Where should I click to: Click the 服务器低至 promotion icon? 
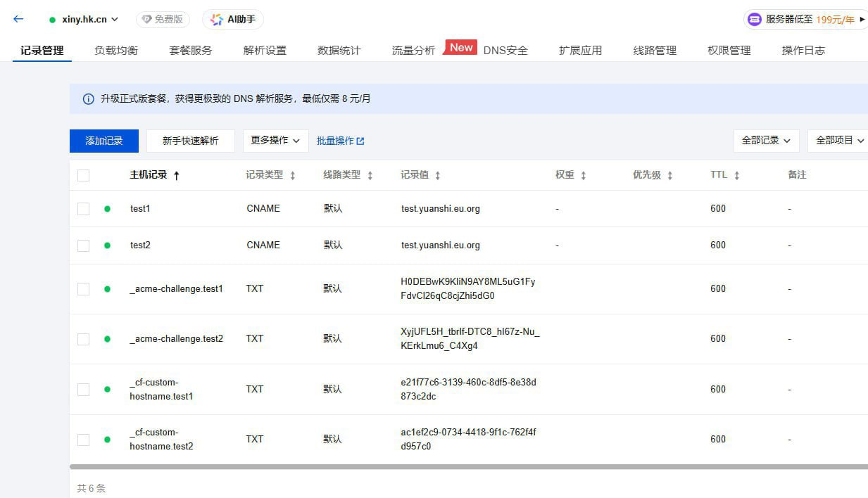[754, 20]
